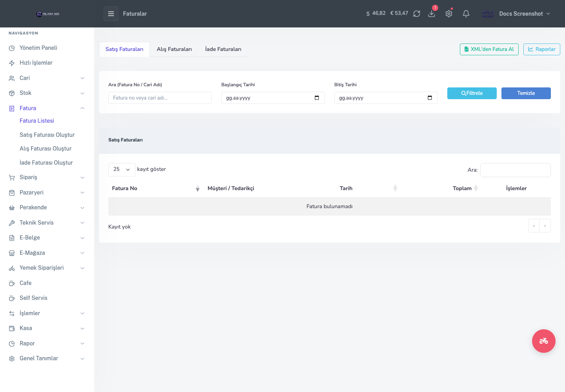
Task: Click the Genel Tanımlar gear icon
Action: point(12,359)
